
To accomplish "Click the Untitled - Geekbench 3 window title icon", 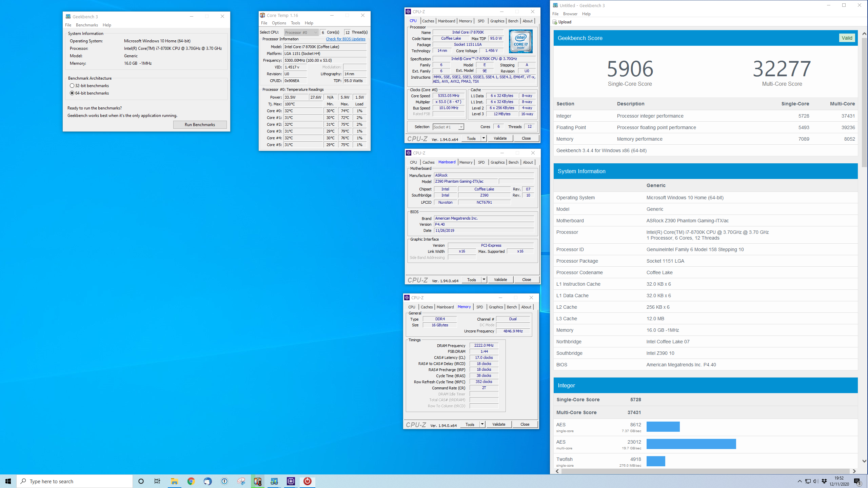I will (x=555, y=5).
